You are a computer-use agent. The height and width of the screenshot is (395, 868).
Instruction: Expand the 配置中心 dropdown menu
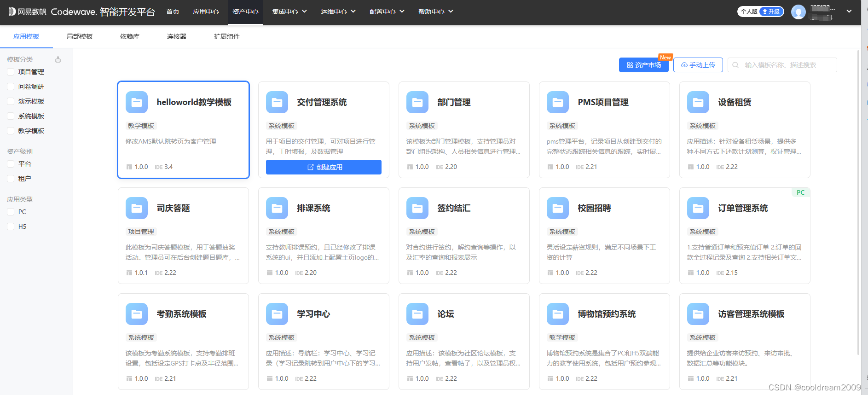(x=387, y=12)
